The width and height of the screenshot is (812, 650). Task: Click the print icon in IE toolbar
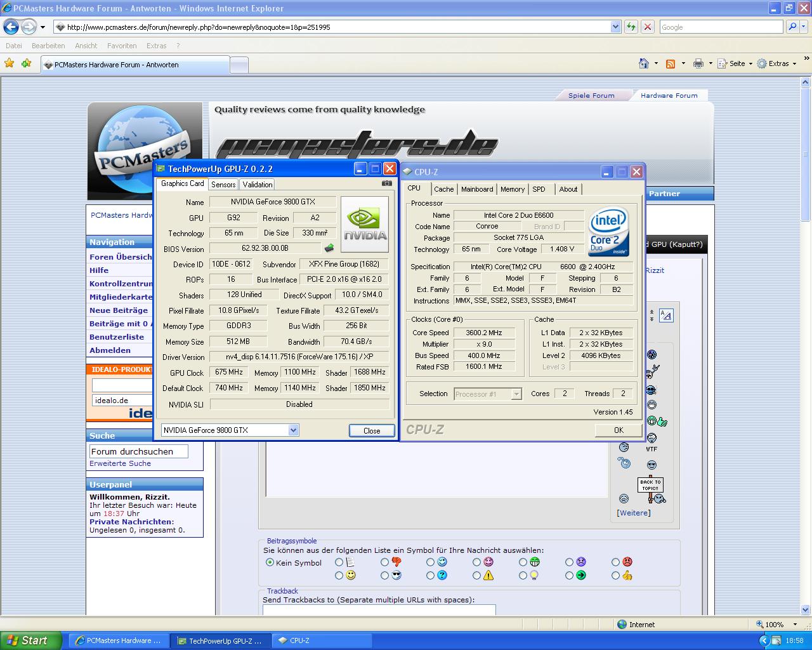[698, 63]
